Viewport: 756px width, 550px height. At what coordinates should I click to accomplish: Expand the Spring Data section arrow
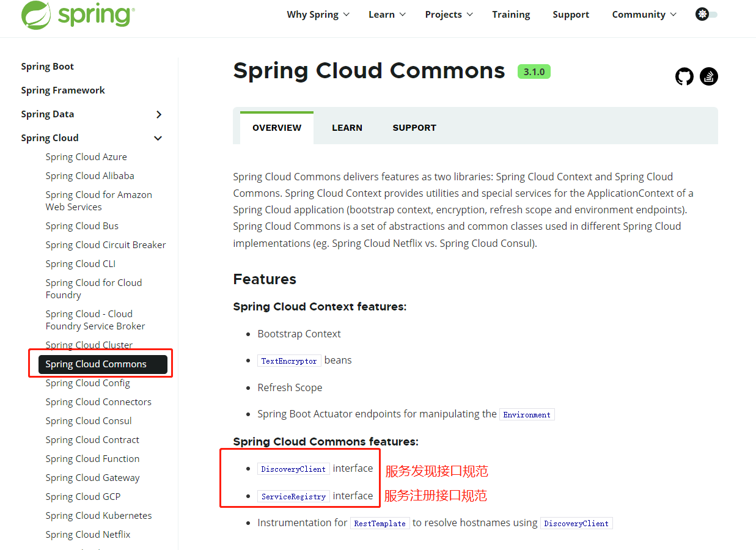[159, 114]
